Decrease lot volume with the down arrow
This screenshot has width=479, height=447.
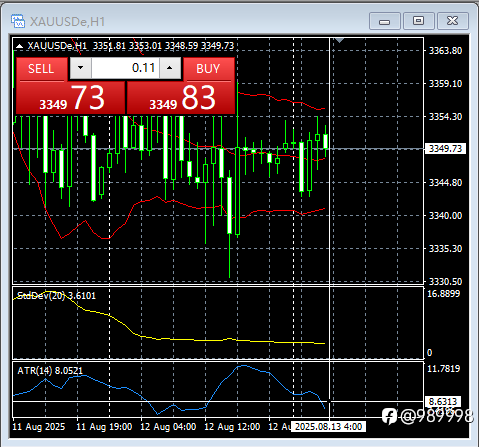coord(80,68)
